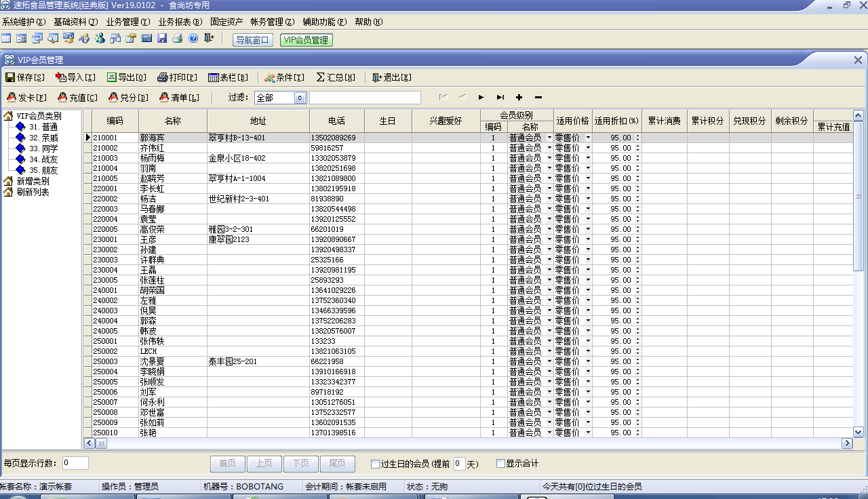
Task: Open 条件 filter conditions tool
Action: (x=284, y=77)
